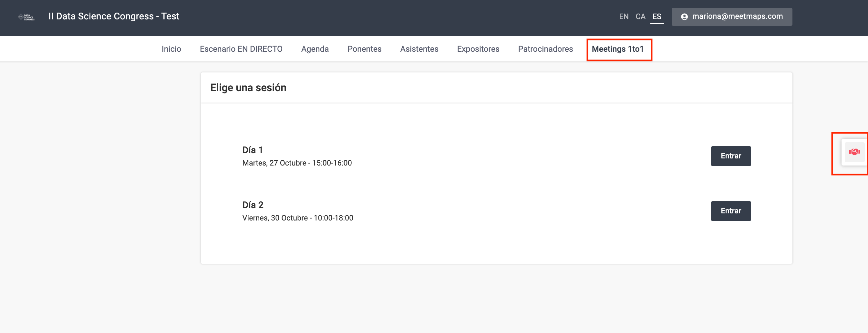The width and height of the screenshot is (868, 333).
Task: Click the user avatar icon beside the email
Action: coord(684,17)
